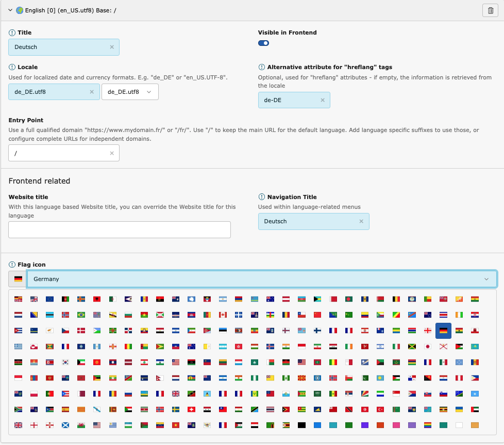Screen dimensions: 504x445
Task: Click the European Union flag icon
Action: [49, 299]
